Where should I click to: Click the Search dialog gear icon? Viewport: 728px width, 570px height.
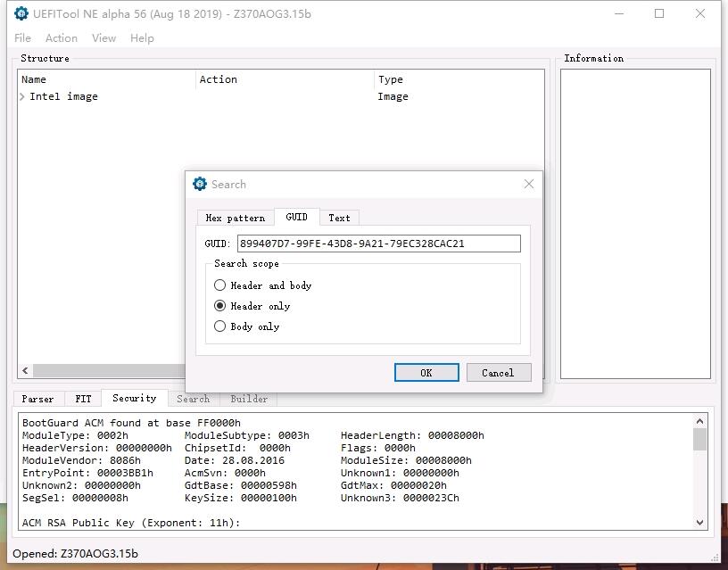tap(200, 184)
